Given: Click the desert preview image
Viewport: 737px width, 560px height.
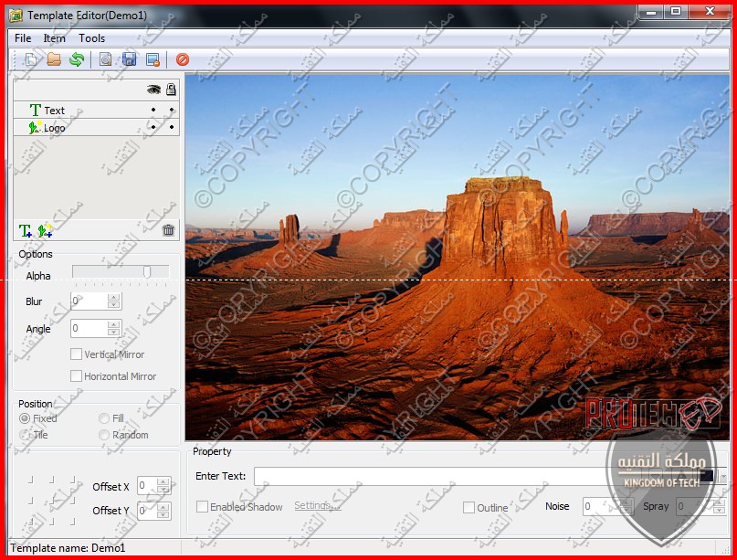Looking at the screenshot, I should coord(457,258).
